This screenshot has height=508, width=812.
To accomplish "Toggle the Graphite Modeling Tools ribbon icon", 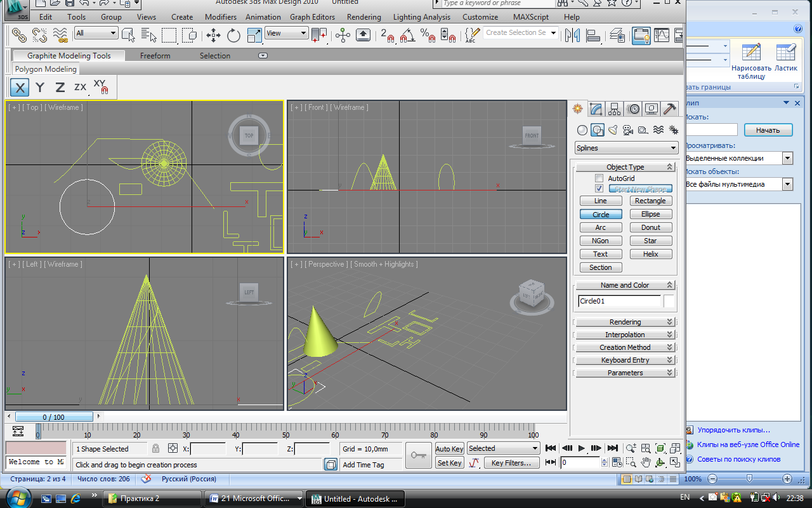I will [641, 35].
